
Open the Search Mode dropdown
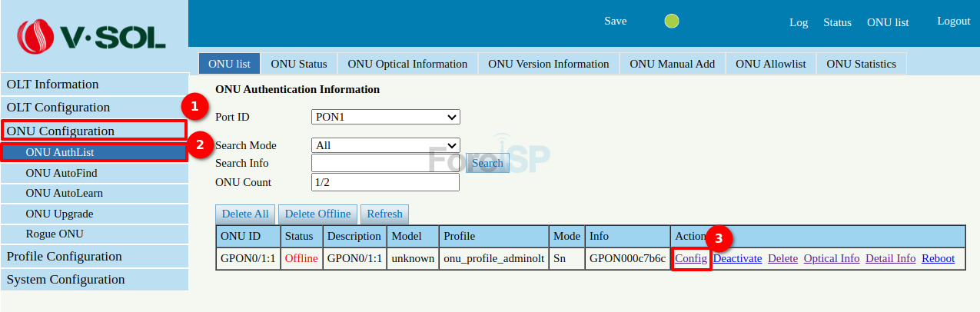point(385,145)
